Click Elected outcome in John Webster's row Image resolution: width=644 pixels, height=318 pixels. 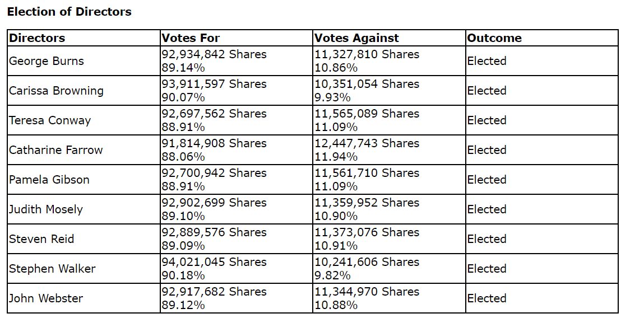click(x=487, y=298)
